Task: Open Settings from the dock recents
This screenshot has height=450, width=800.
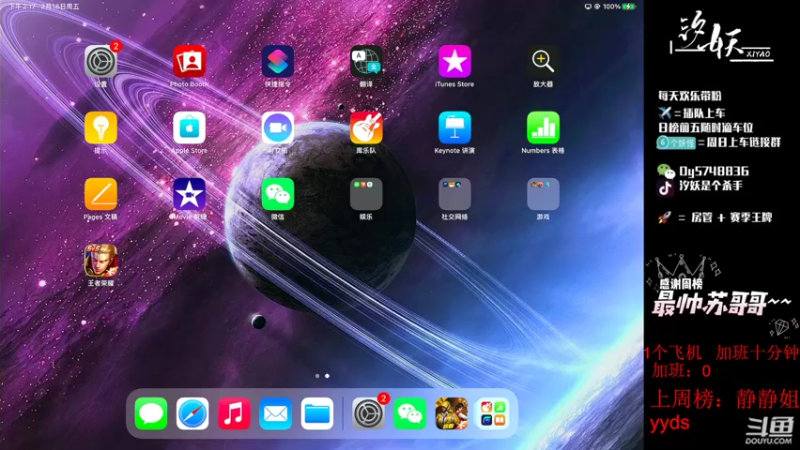Action: point(368,413)
